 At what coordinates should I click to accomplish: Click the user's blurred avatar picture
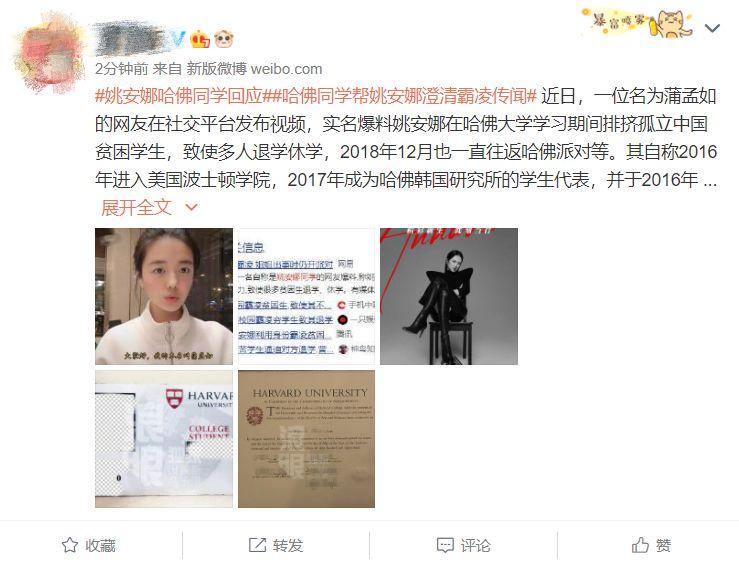point(49,53)
